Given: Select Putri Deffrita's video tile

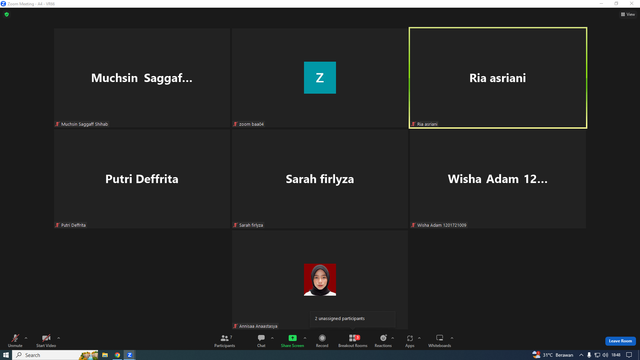Looking at the screenshot, I should (142, 179).
